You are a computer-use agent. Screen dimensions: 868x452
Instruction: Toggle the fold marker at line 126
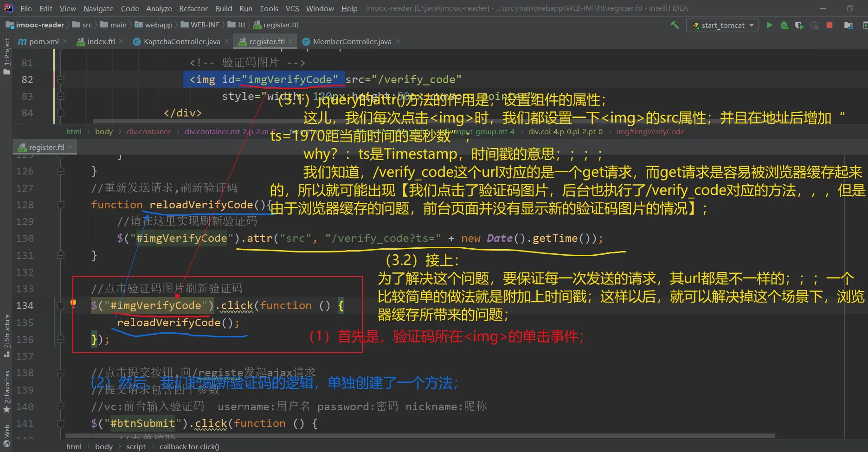[x=60, y=171]
